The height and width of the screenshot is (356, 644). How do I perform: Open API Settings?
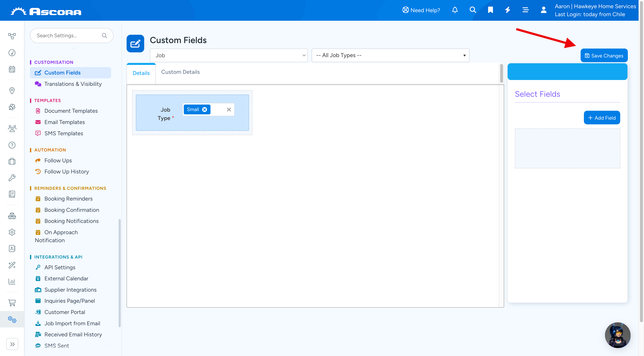(x=55, y=267)
